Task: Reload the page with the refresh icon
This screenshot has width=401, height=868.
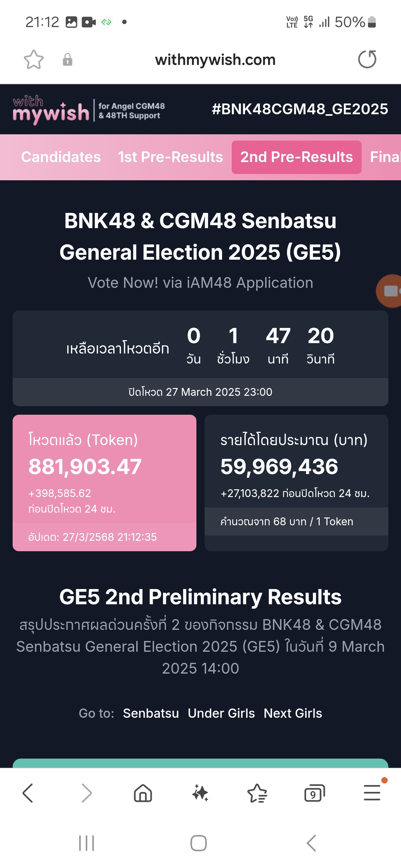Action: (367, 59)
